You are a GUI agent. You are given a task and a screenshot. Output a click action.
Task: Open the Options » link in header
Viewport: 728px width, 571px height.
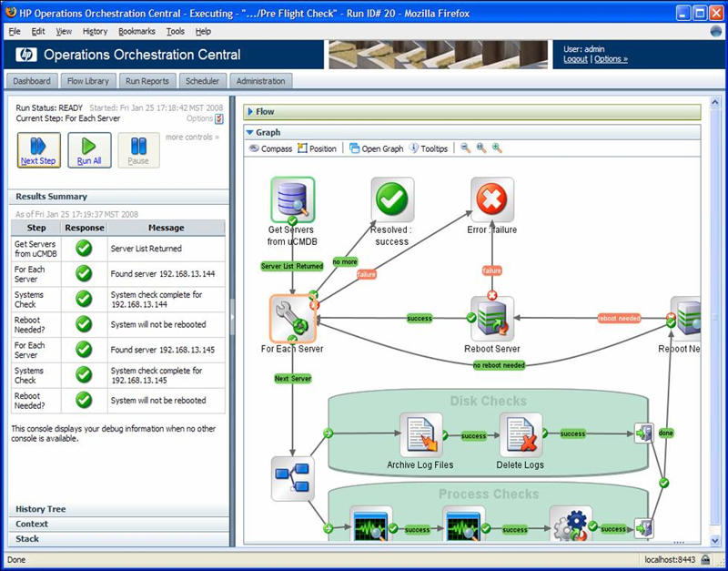point(611,59)
